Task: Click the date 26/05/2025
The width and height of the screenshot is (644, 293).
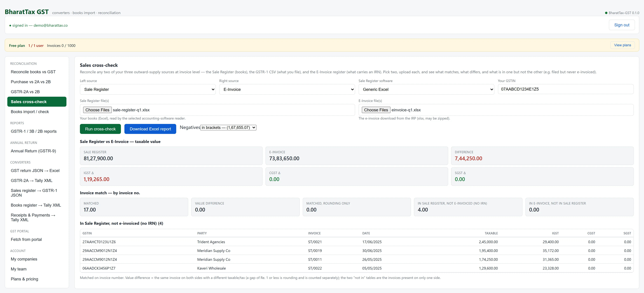Action: [x=372, y=259]
